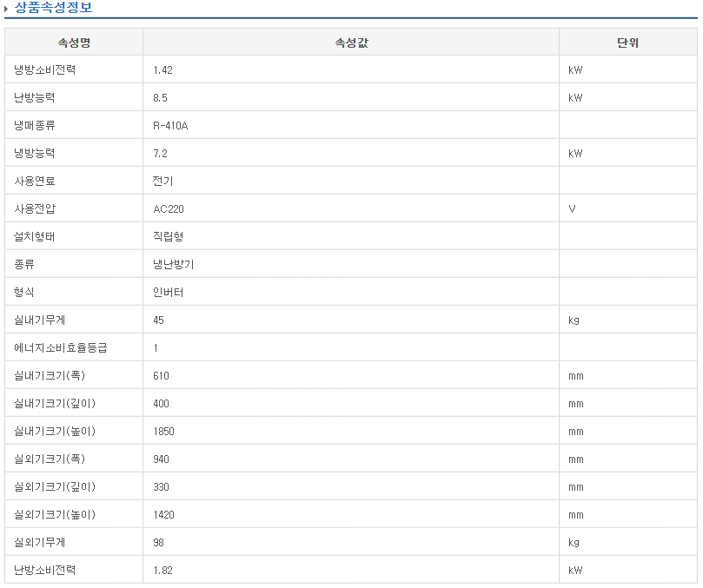703x588 pixels.
Task: Click the unit V in 사용전압 row
Action: tap(572, 208)
